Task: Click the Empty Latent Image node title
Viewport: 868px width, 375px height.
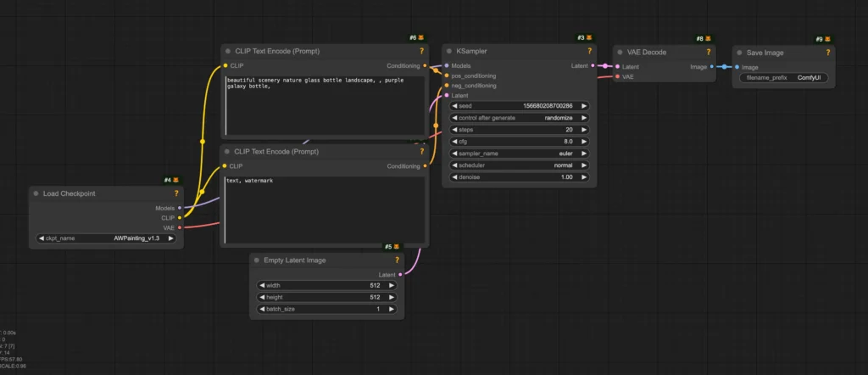Action: pos(294,260)
